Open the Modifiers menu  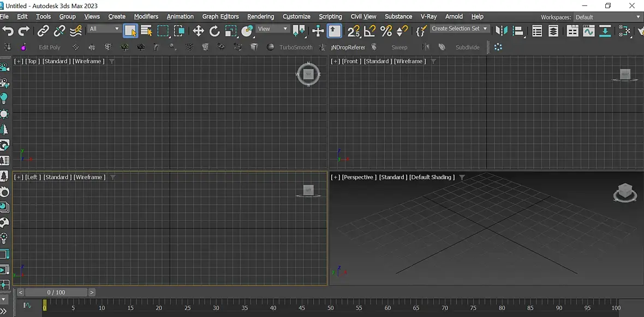click(146, 16)
